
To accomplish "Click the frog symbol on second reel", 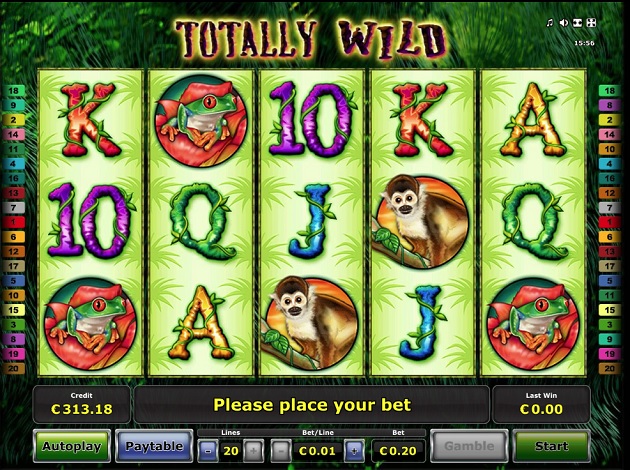I will tap(201, 121).
